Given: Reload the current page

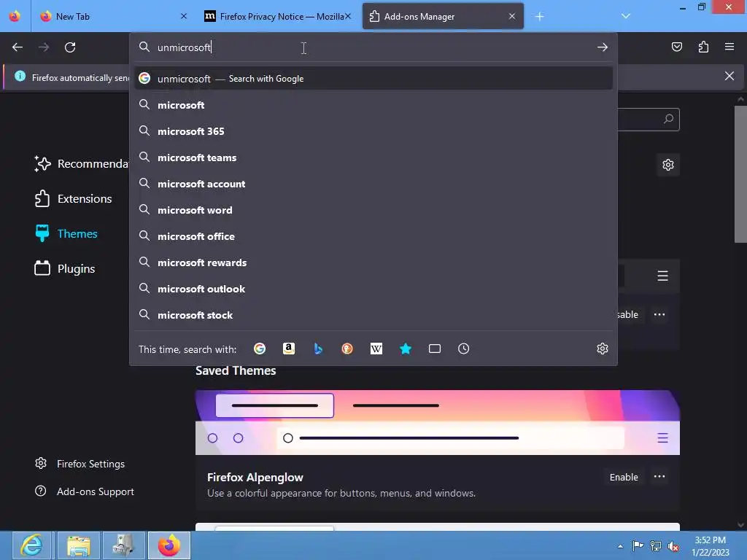Looking at the screenshot, I should click(x=70, y=47).
